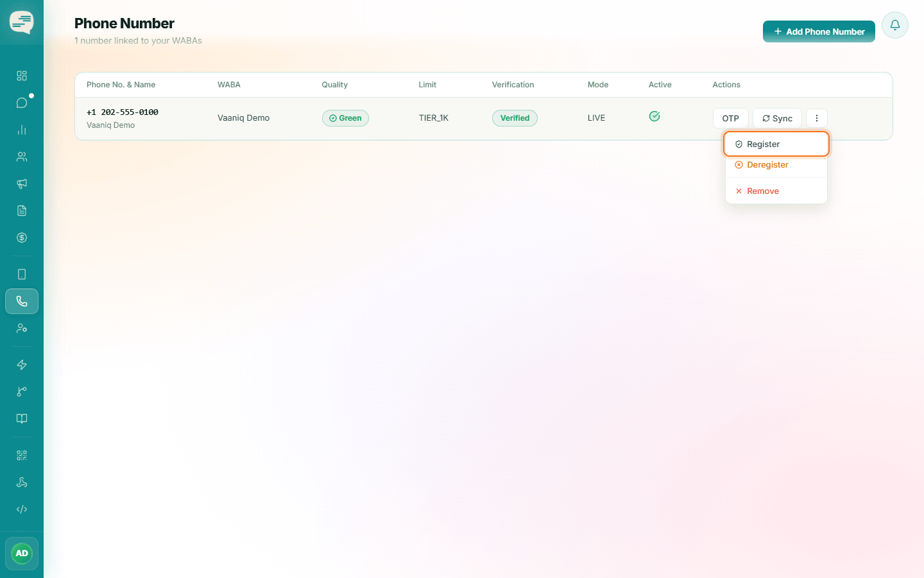
Task: Open the Vaaniq chat logo home
Action: tap(22, 22)
